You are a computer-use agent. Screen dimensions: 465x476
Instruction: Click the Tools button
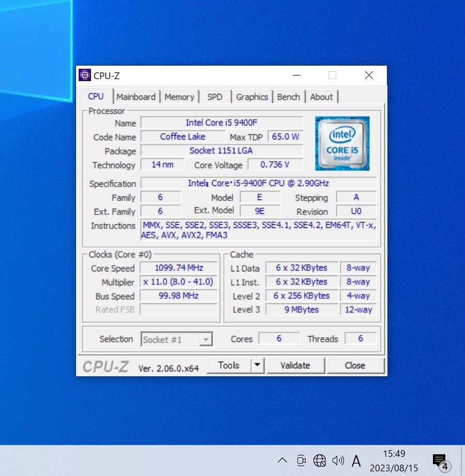pyautogui.click(x=229, y=365)
